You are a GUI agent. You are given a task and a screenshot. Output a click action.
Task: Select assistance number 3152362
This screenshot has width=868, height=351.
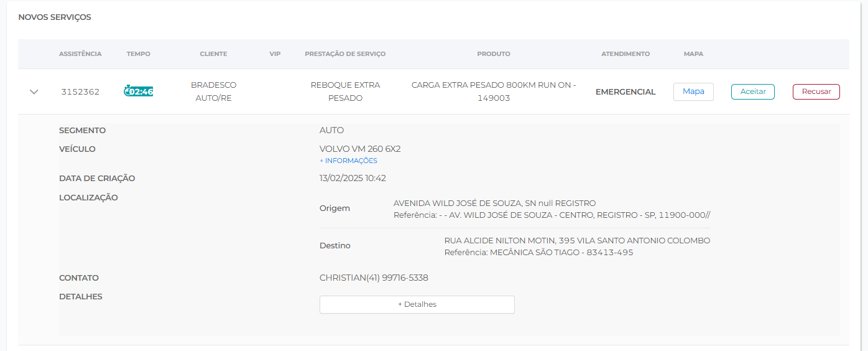[x=80, y=91]
